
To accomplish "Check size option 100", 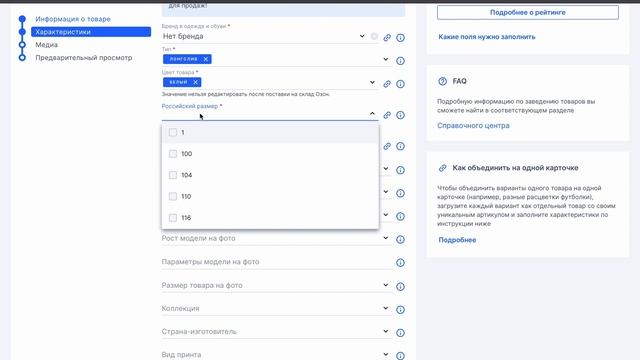I will point(173,154).
